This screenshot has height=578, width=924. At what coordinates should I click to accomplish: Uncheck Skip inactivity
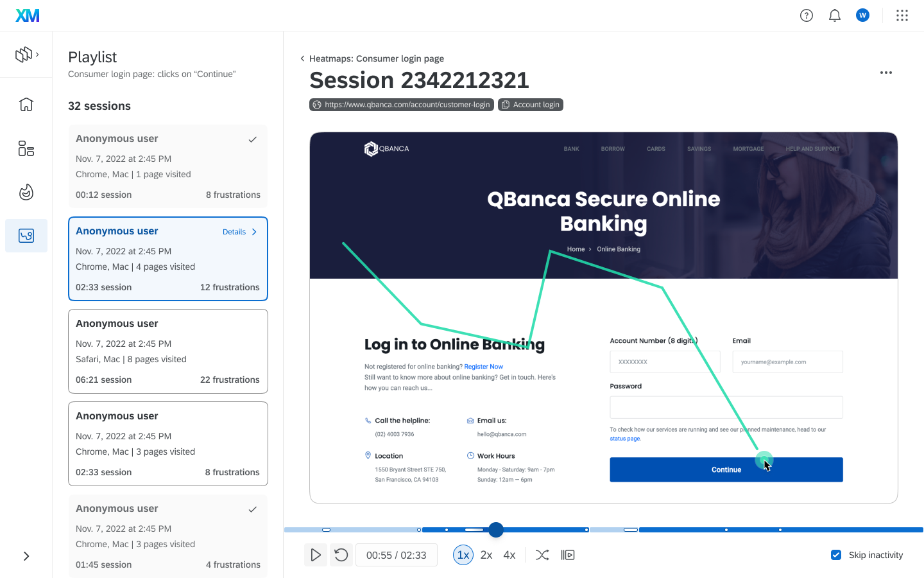coord(836,555)
